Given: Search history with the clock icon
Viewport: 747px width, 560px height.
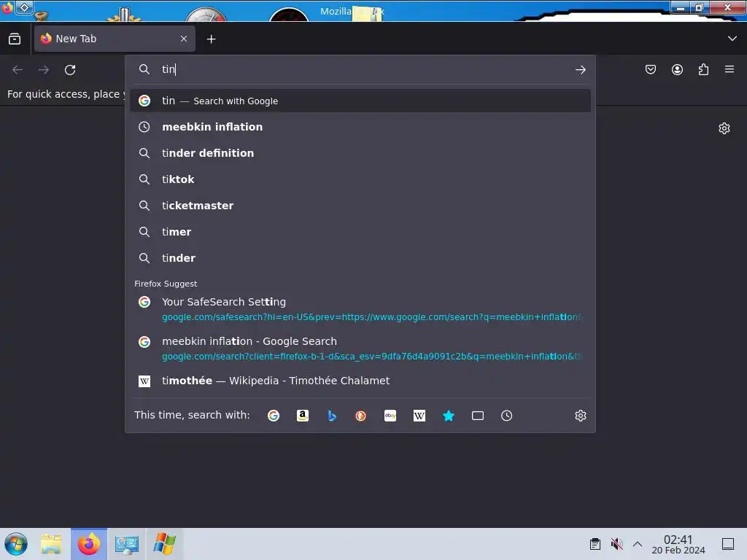Looking at the screenshot, I should pyautogui.click(x=507, y=416).
